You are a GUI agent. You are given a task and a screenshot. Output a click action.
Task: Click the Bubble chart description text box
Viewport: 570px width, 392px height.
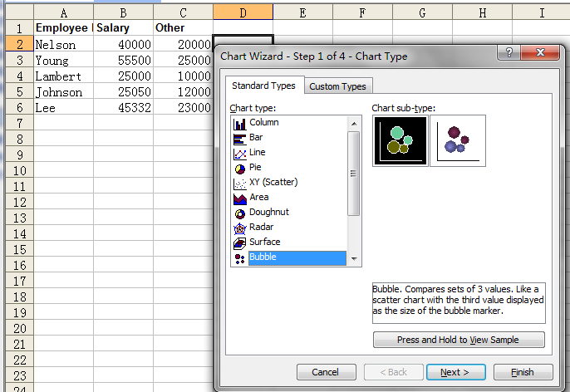click(x=459, y=303)
